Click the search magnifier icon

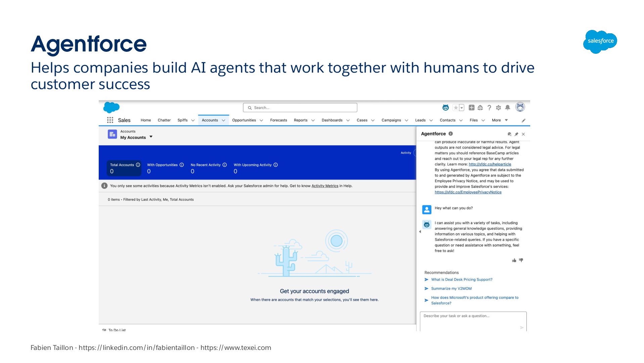249,108
